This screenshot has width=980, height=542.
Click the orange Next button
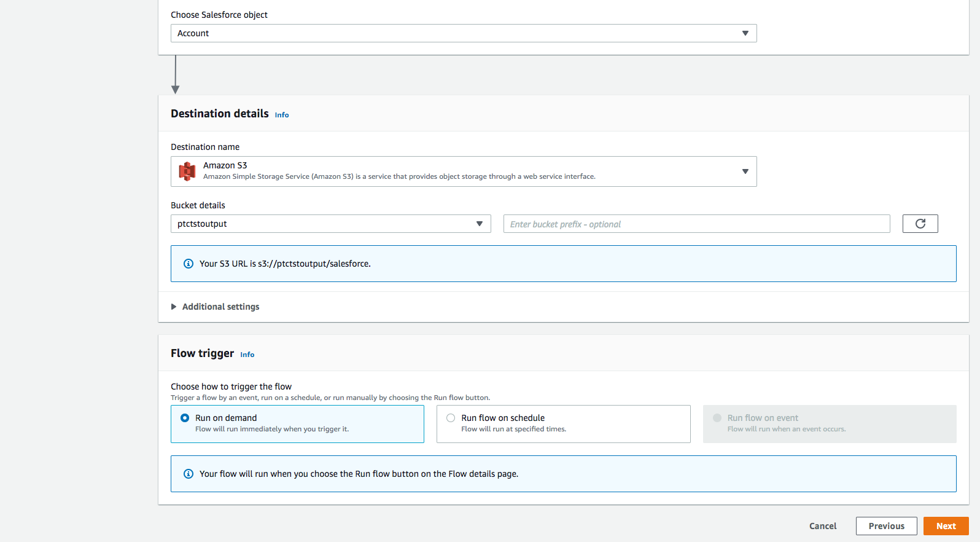[x=946, y=526]
